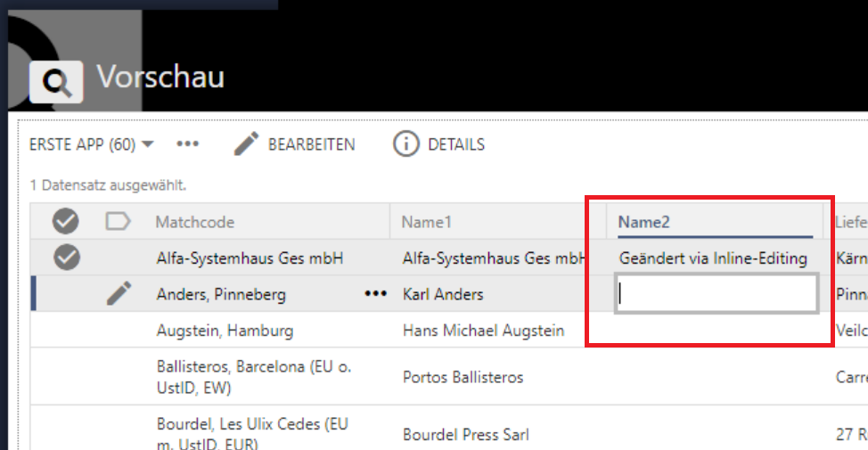
Task: Click into the Name2 inline edit field
Action: pyautogui.click(x=717, y=294)
